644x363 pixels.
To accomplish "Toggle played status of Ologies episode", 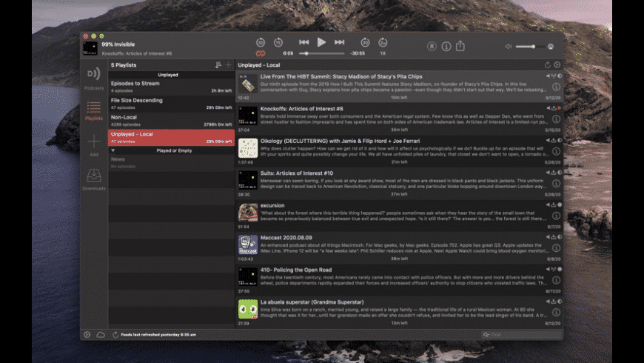I will (x=560, y=141).
